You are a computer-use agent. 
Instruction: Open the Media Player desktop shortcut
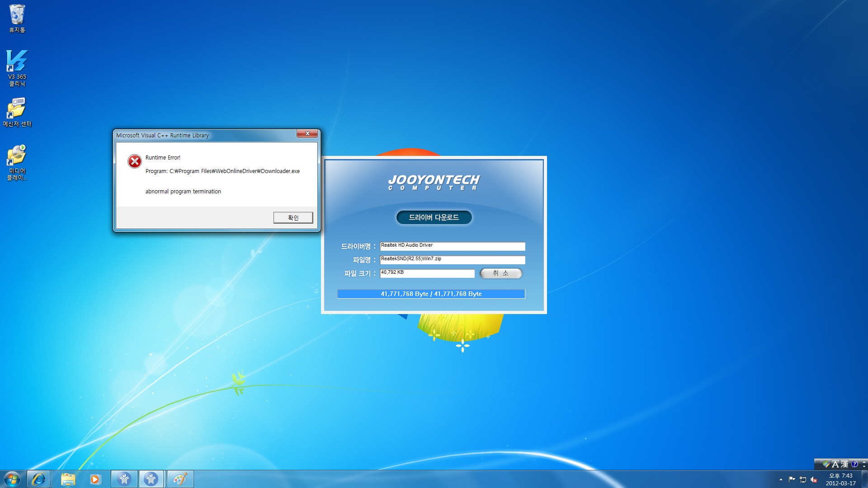pos(17,163)
